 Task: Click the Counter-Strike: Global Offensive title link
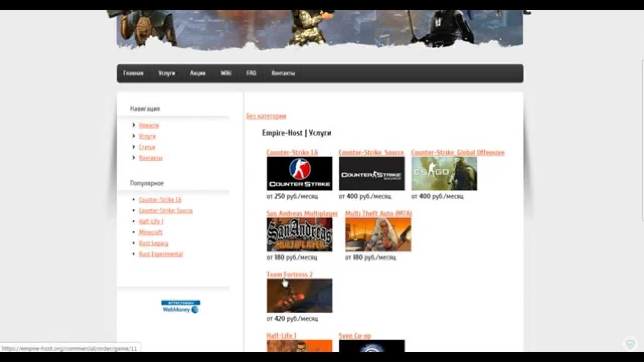pyautogui.click(x=458, y=152)
